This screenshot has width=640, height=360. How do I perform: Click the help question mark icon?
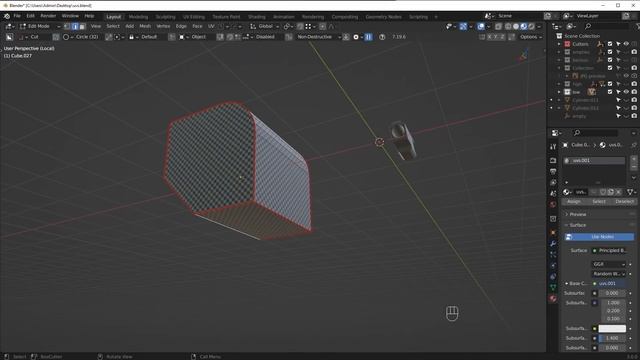pyautogui.click(x=382, y=37)
